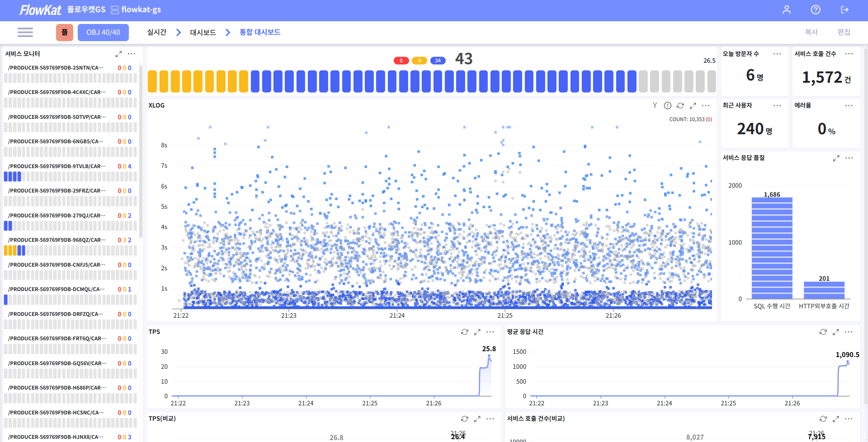Screen dimensions: 868x442
Task: Refresh the TPS chart
Action: point(464,332)
